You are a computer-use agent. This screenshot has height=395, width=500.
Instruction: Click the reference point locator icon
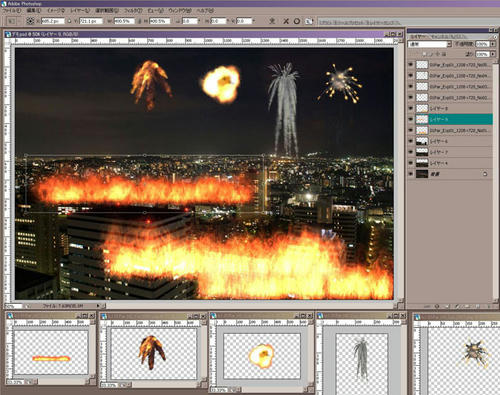(x=30, y=21)
